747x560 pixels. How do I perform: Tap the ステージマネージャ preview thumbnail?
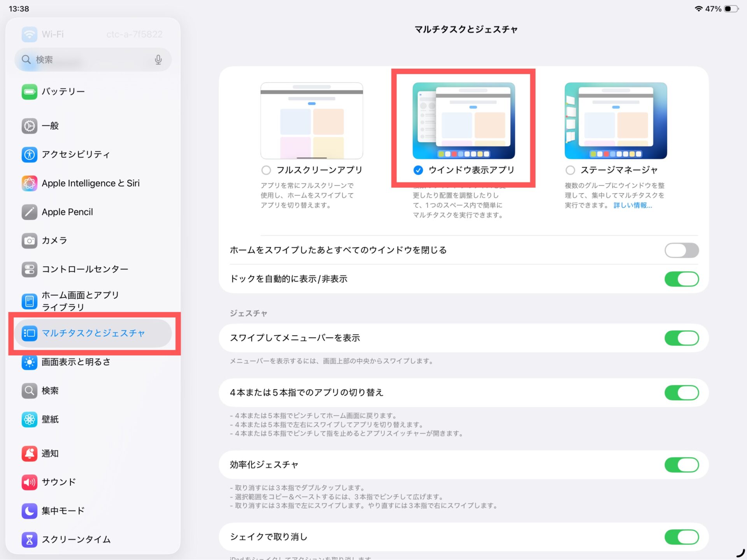click(x=615, y=121)
